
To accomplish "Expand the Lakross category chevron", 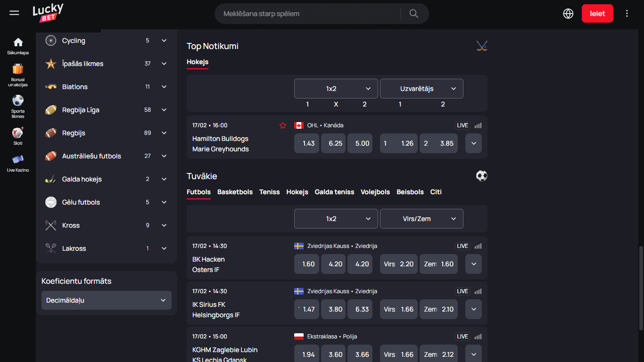I will coord(164,248).
